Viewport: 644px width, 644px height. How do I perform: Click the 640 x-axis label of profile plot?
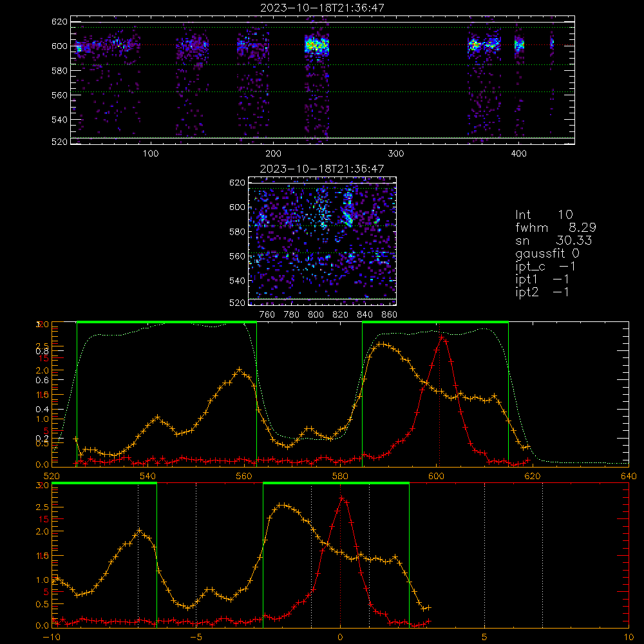pos(629,477)
